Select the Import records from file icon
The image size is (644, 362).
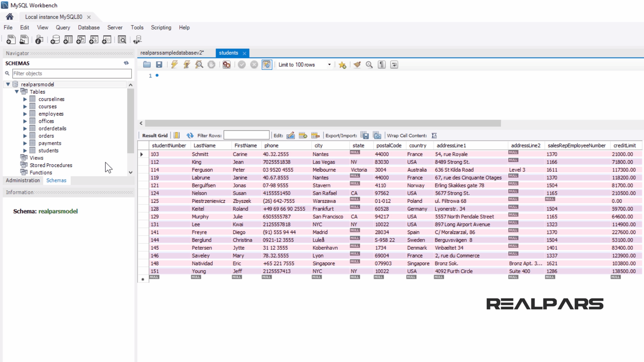click(377, 135)
